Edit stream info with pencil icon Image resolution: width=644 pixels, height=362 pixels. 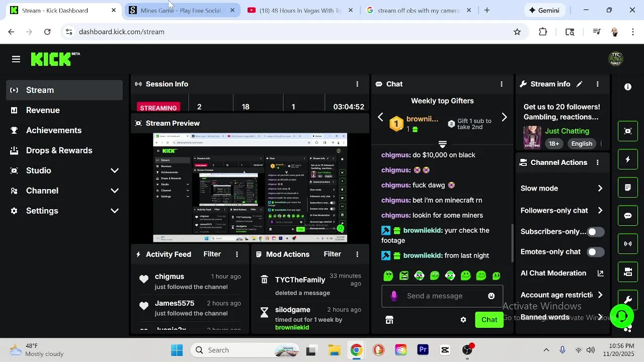click(x=580, y=84)
